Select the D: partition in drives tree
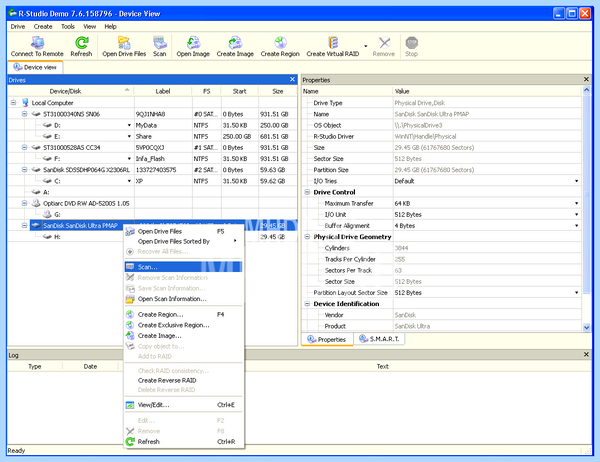Screen dimensions: 600x462 (x=57, y=125)
